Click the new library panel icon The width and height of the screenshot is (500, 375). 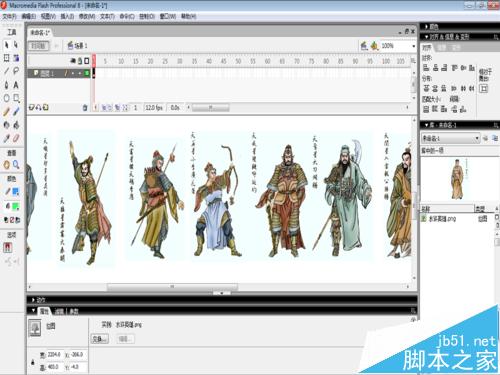[495, 138]
